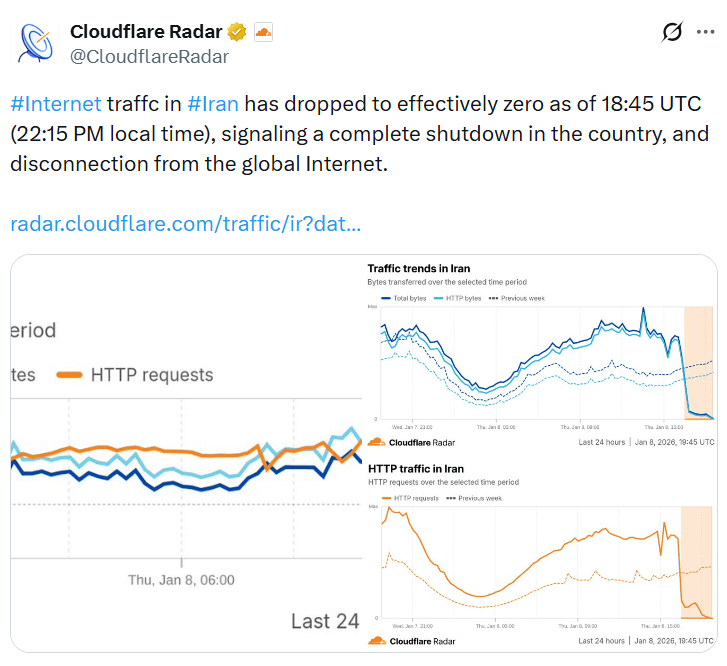This screenshot has width=727, height=666.
Task: Click orange HTTP requests legend swatch in left image
Action: (x=68, y=375)
